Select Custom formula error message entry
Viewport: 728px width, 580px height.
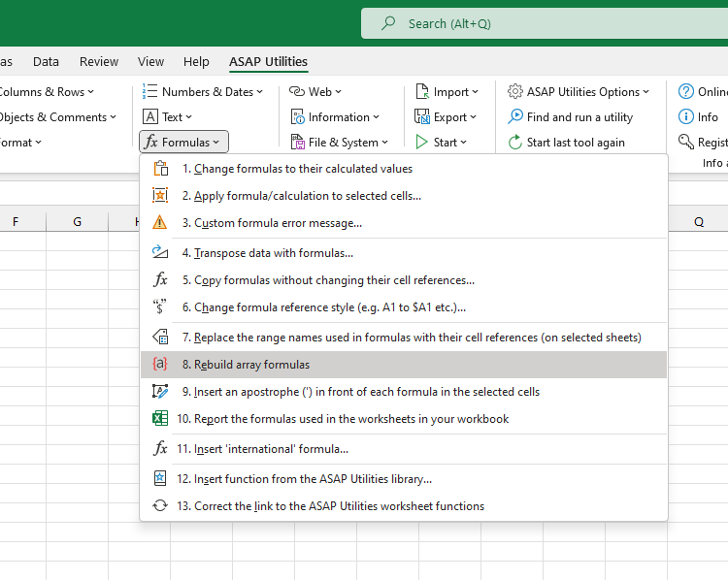point(404,223)
